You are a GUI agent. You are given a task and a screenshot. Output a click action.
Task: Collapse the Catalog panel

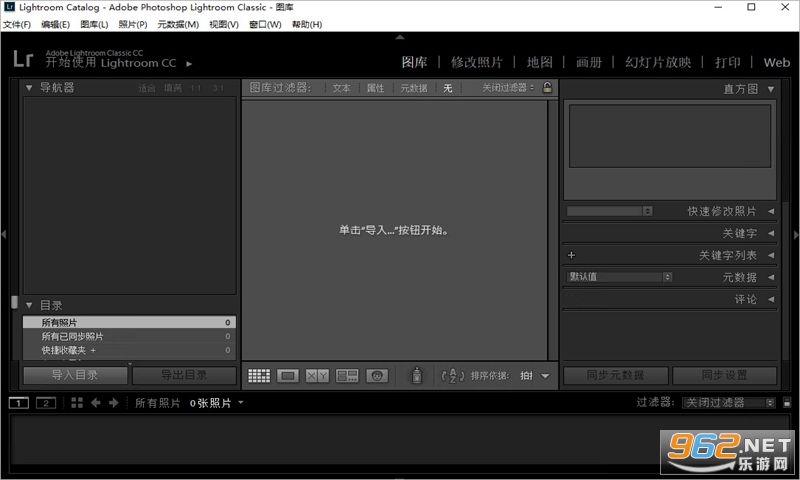(x=29, y=306)
